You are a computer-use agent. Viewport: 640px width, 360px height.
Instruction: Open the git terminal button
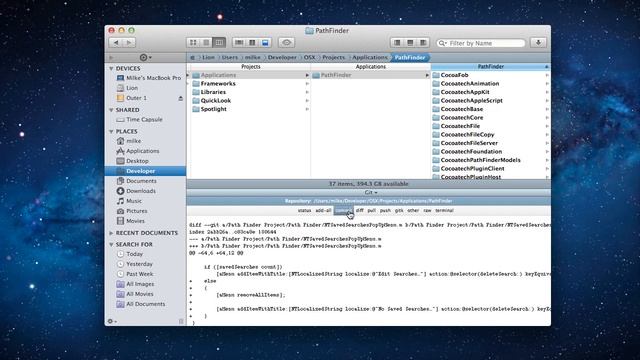click(x=444, y=211)
